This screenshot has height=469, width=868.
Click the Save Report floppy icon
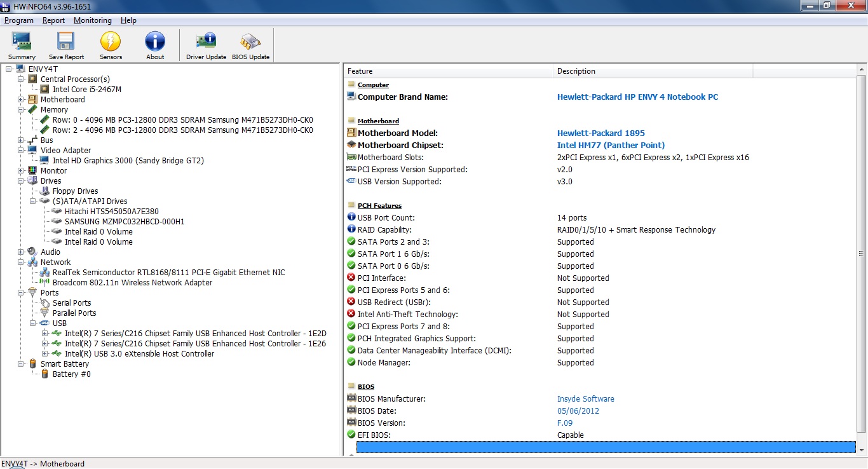coord(66,41)
